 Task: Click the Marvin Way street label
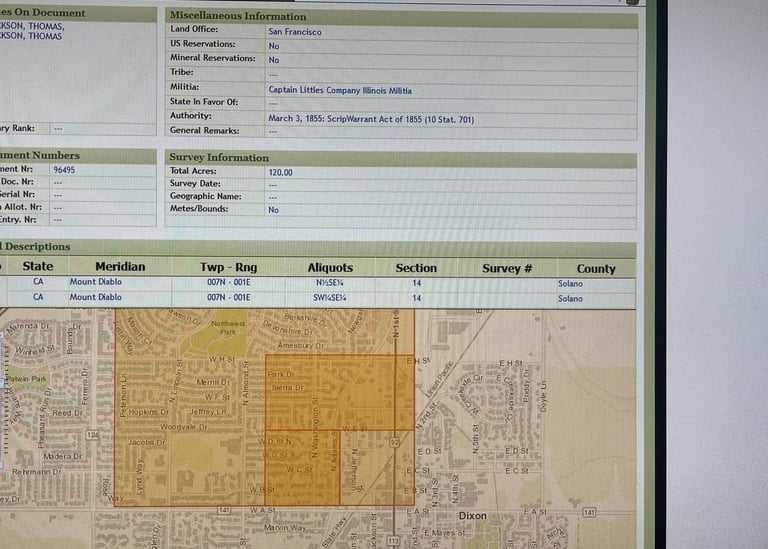(x=285, y=528)
